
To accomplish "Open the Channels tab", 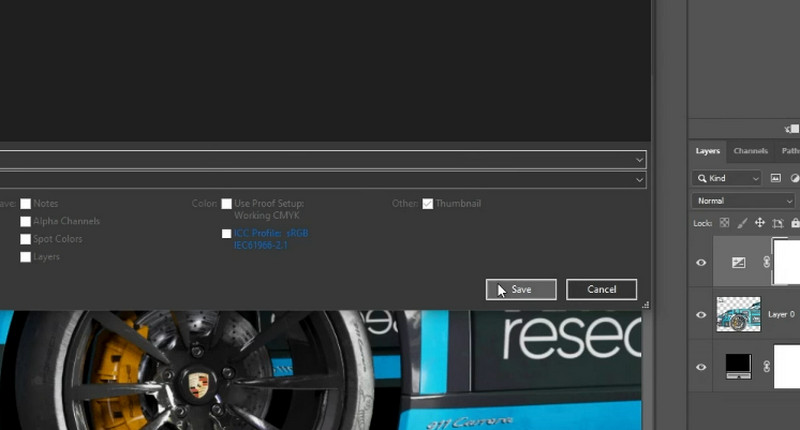I will (x=751, y=151).
